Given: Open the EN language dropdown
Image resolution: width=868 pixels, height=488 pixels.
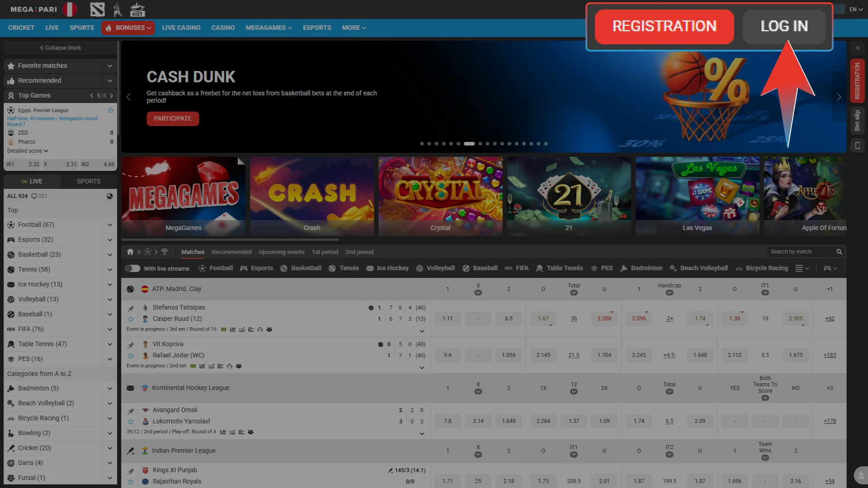Looking at the screenshot, I should [856, 9].
